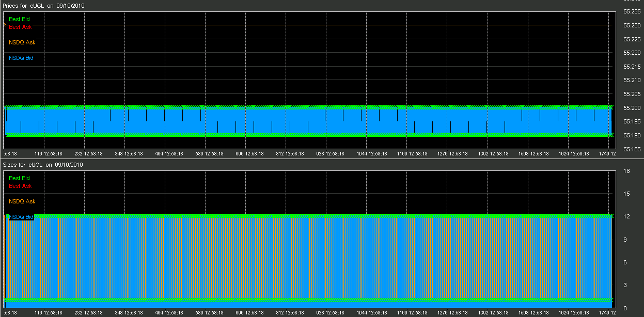Select the 15 label on the Sizes y-axis
The width and height of the screenshot is (644, 317).
coord(626,194)
